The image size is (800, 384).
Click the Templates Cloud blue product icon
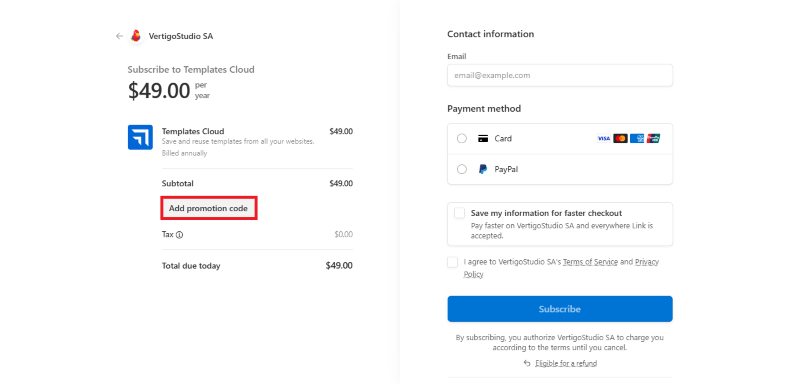pyautogui.click(x=140, y=137)
